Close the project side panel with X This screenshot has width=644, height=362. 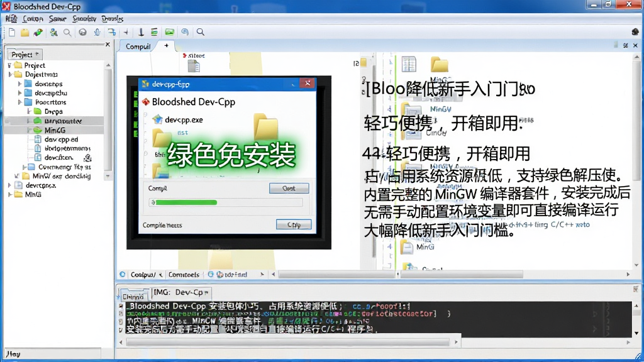108,45
